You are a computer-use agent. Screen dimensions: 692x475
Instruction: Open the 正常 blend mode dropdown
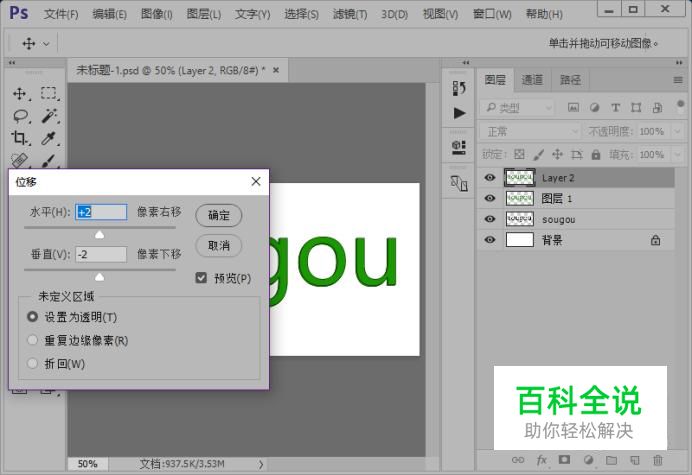530,131
